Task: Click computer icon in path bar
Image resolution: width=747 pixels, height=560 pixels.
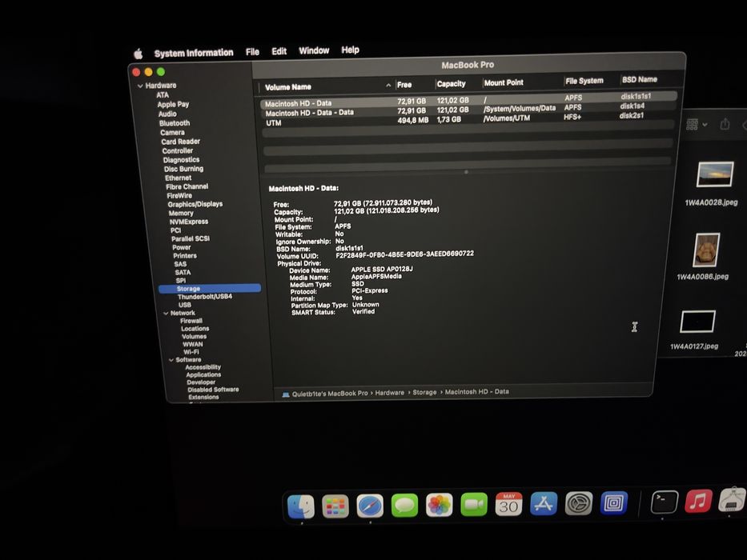Action: pyautogui.click(x=286, y=394)
